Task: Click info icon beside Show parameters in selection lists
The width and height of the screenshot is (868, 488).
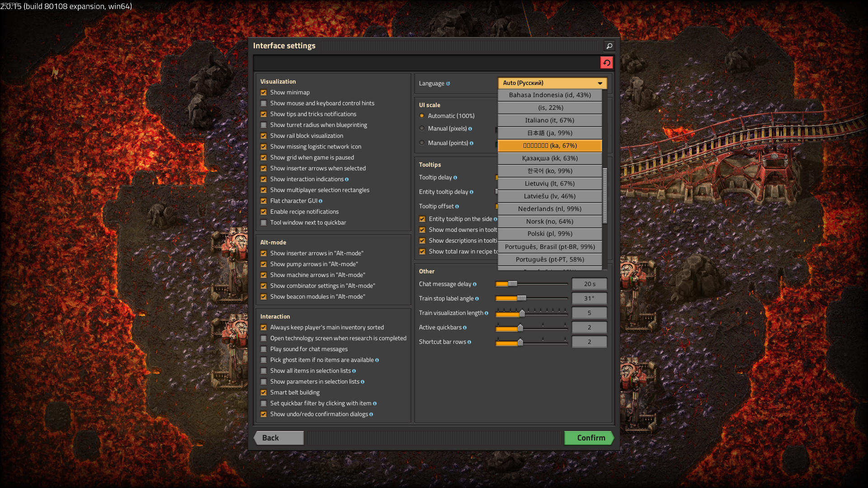Action: coord(363,382)
